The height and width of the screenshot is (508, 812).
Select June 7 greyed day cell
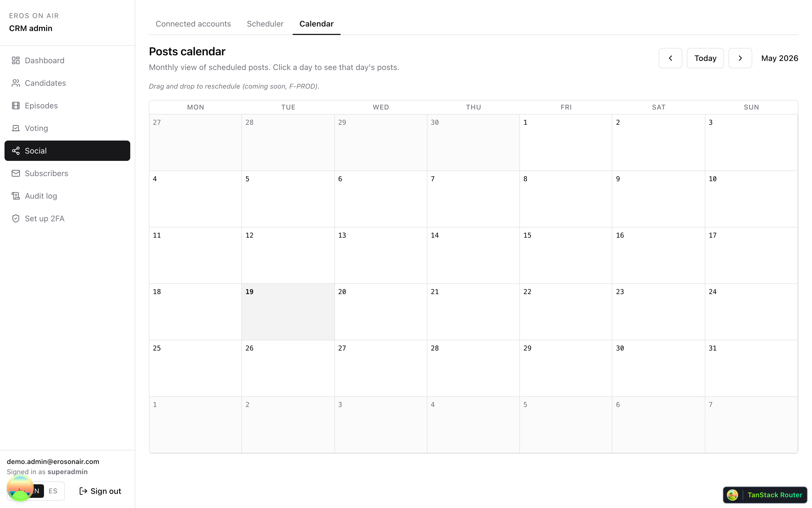click(x=751, y=425)
